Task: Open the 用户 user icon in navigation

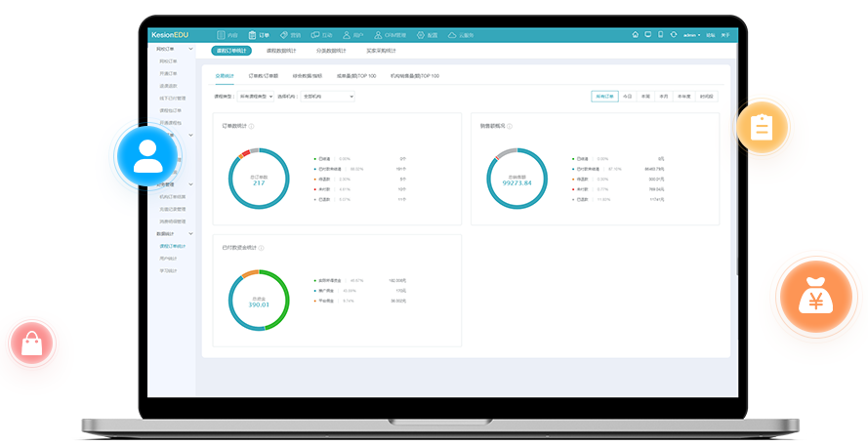Action: click(x=347, y=35)
